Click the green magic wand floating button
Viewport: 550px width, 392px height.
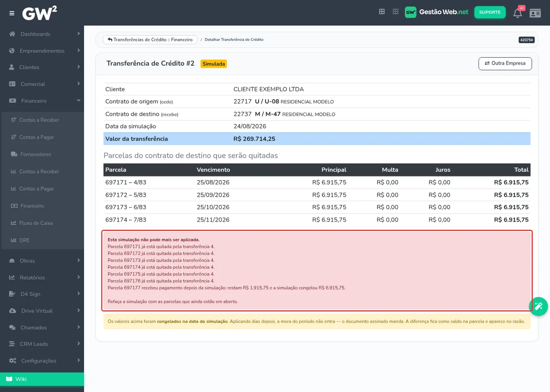pos(538,306)
